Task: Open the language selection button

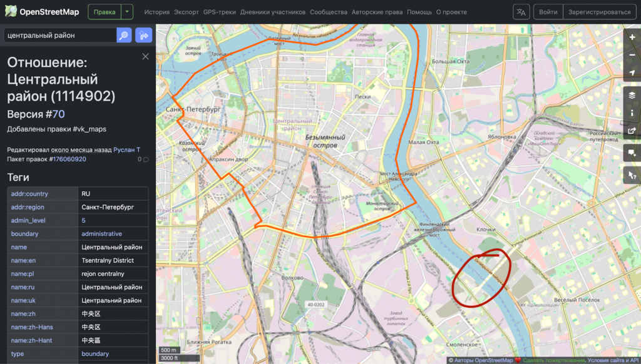Action: pyautogui.click(x=521, y=12)
